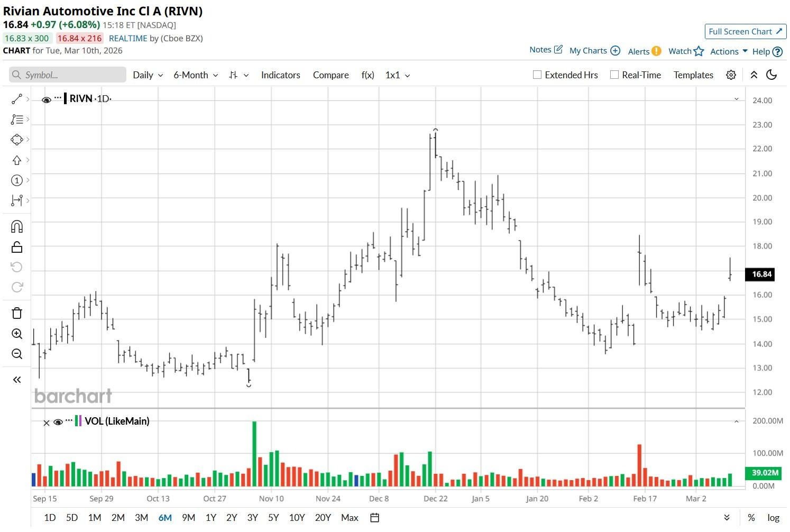Click the RIVN series color bar

click(x=65, y=98)
